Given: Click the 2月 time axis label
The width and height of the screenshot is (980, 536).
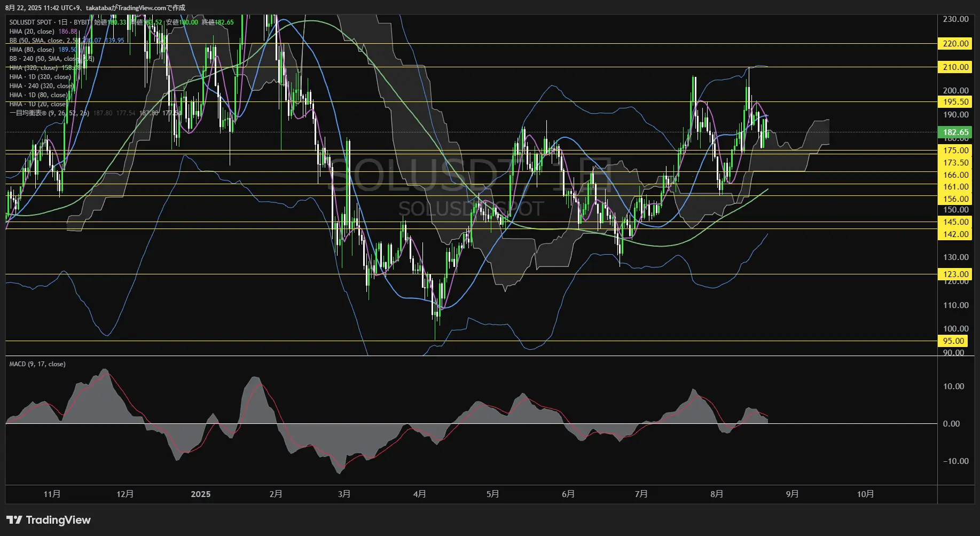Looking at the screenshot, I should click(276, 494).
